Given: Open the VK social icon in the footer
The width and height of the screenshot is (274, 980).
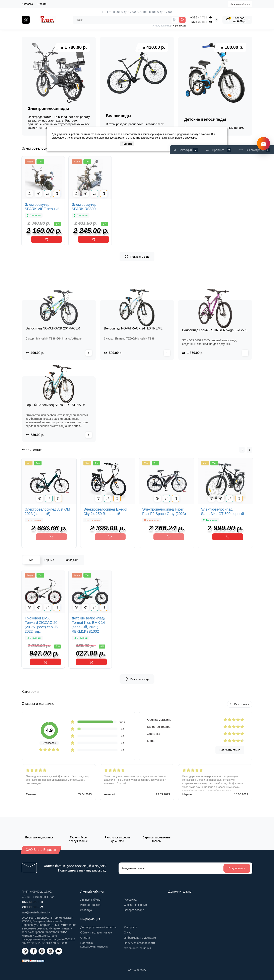Looking at the screenshot, I should [59, 951].
